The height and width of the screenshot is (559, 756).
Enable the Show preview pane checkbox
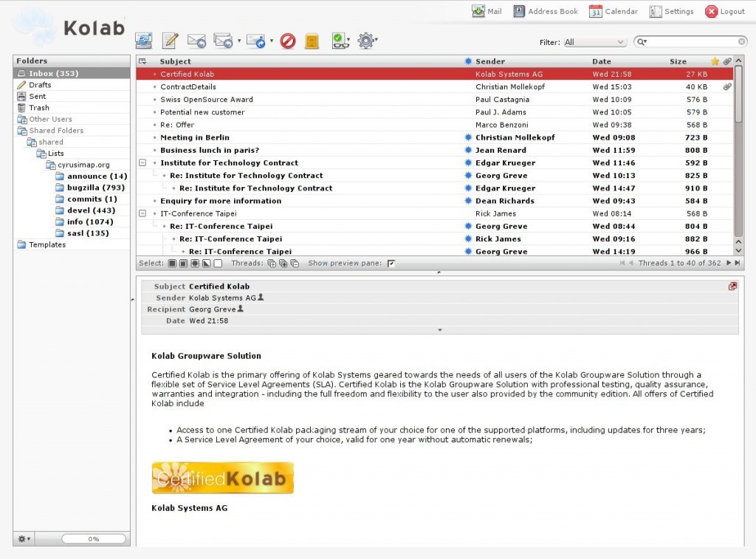click(x=391, y=263)
